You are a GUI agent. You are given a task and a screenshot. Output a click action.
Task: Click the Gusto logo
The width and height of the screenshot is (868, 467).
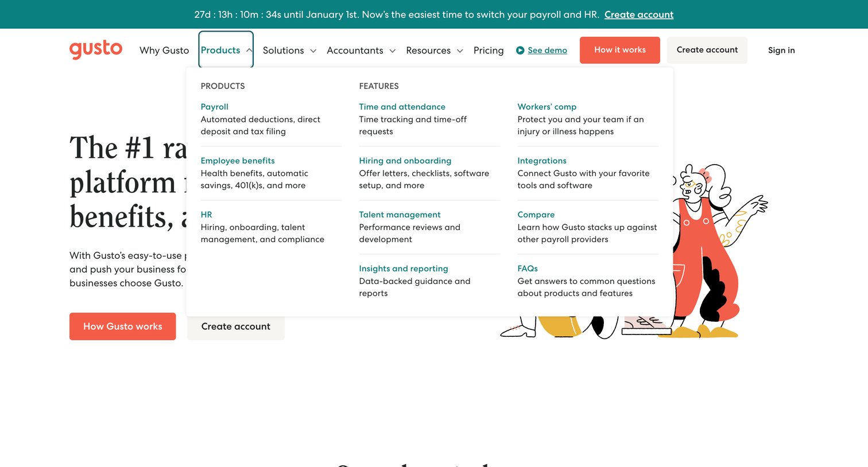tap(96, 49)
